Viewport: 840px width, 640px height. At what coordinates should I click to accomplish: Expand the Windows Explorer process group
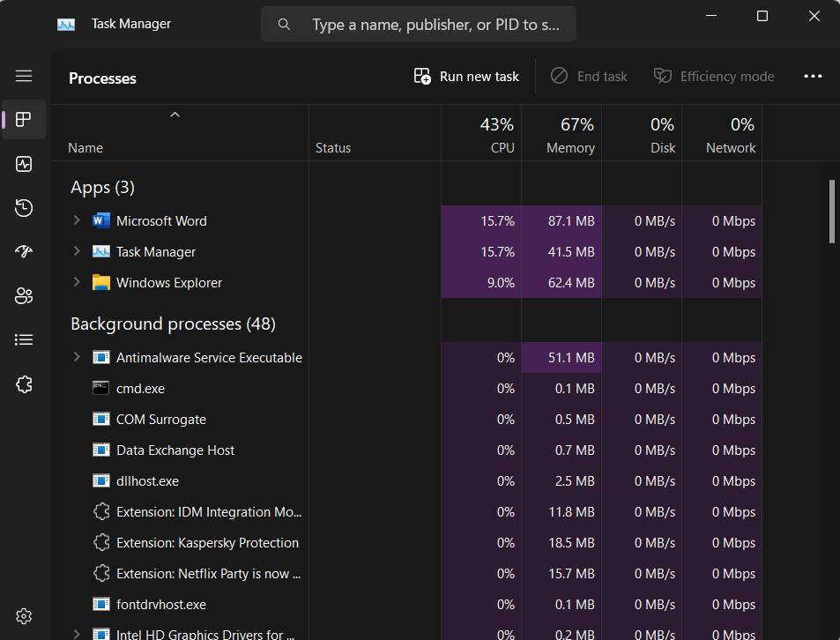point(77,282)
